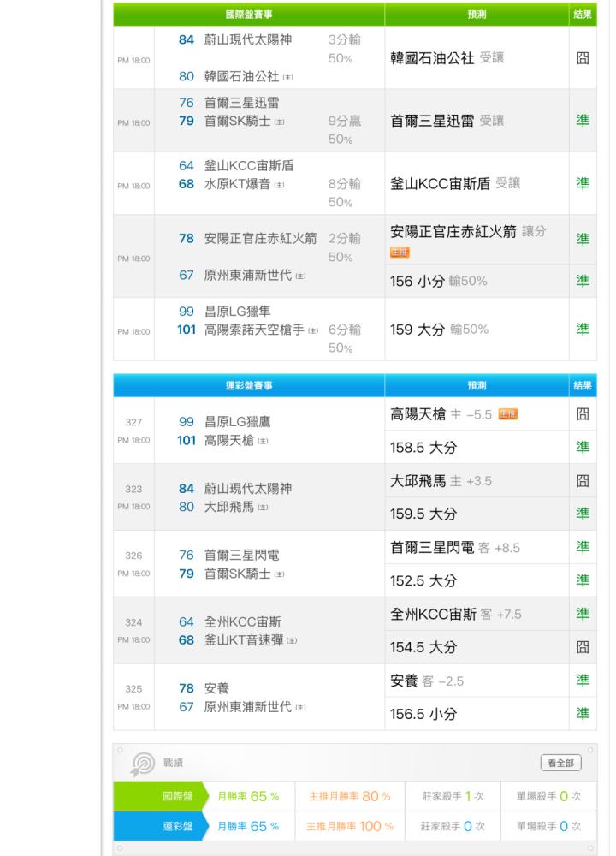Click the 囧 result for 大邱飛馬 主 +3.5
Image resolution: width=616 pixels, height=856 pixels.
point(583,480)
